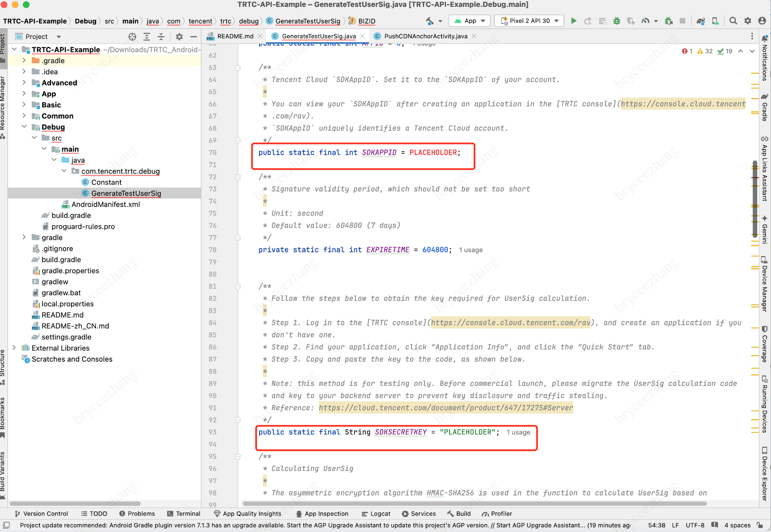
Task: Collapse all in Project panel toolbar
Action: click(161, 37)
